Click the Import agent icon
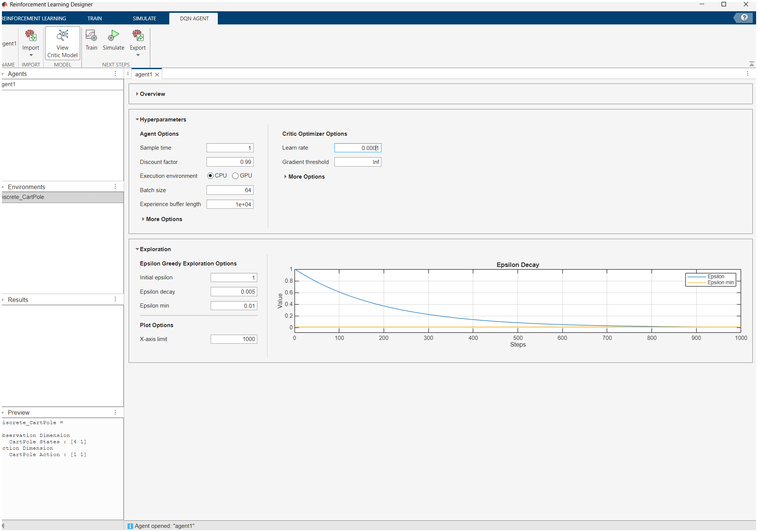This screenshot has width=758, height=532. pos(30,36)
